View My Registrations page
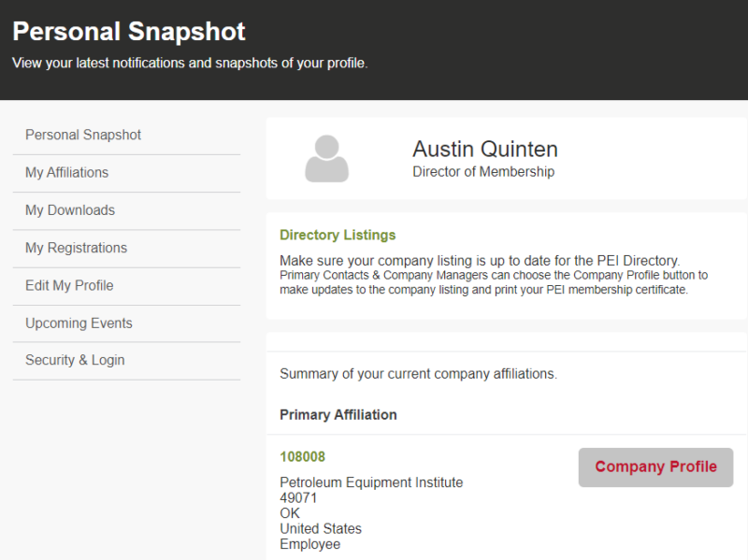 point(76,248)
